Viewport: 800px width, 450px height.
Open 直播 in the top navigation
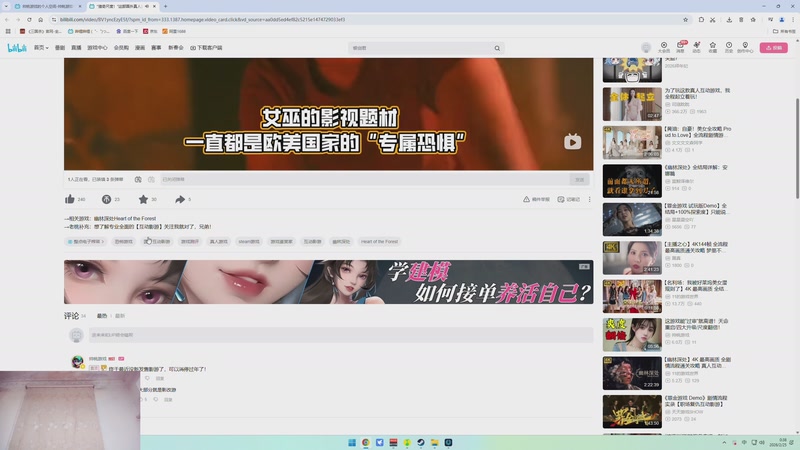76,48
